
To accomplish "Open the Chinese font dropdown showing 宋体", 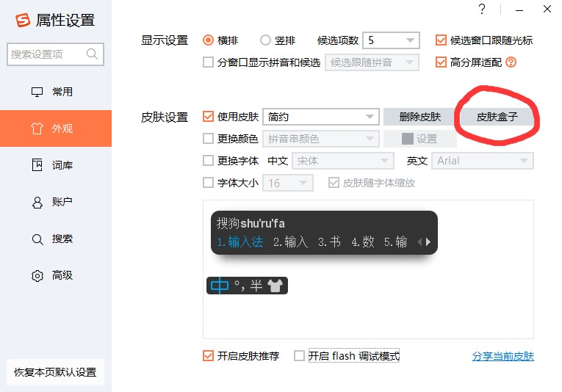I will [343, 161].
